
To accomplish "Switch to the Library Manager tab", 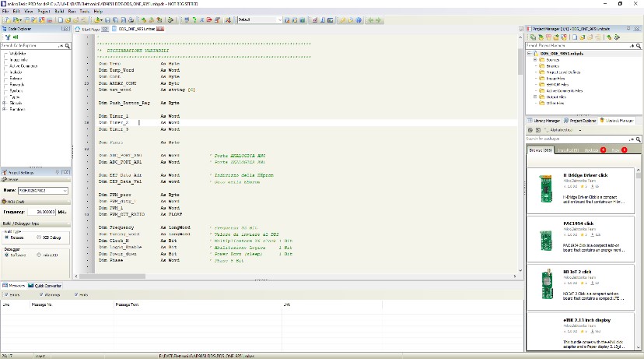I will [x=544, y=121].
